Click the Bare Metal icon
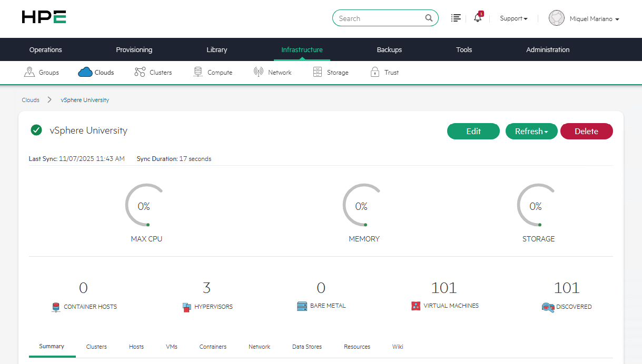 [x=302, y=306]
